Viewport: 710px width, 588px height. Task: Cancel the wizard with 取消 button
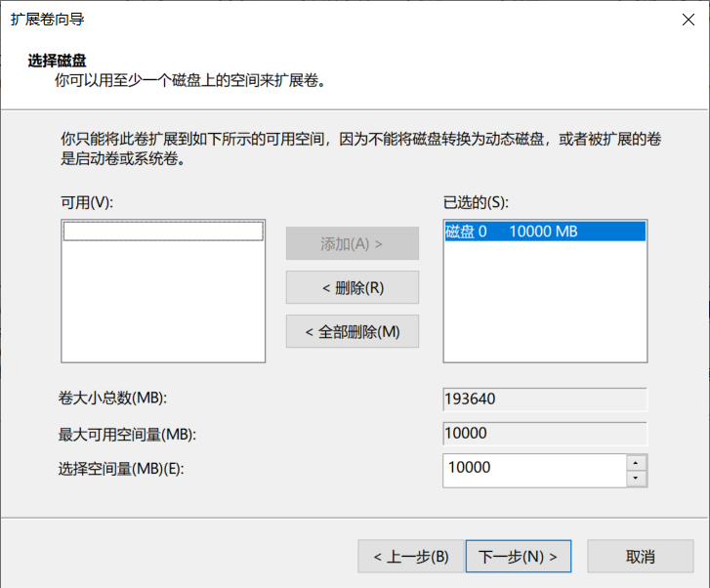[641, 557]
